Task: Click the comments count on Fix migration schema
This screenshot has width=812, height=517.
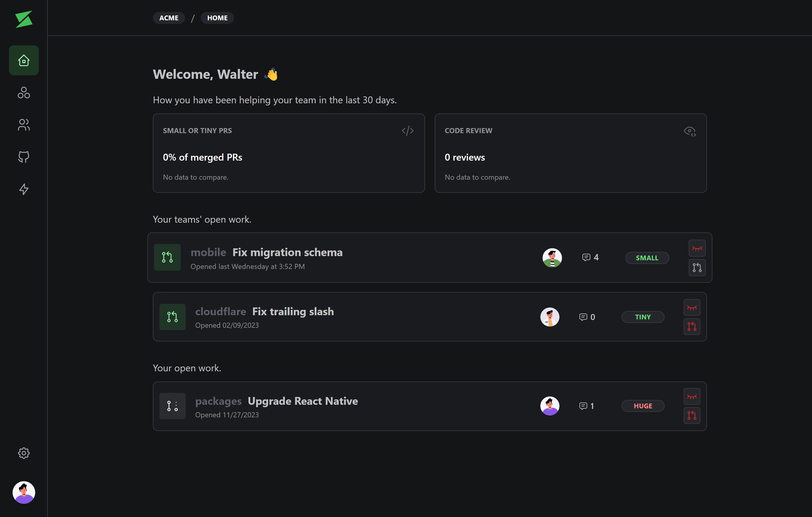Action: coord(590,257)
